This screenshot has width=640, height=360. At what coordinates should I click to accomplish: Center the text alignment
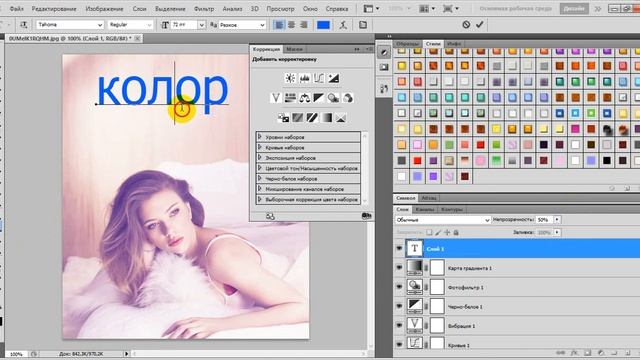(291, 25)
